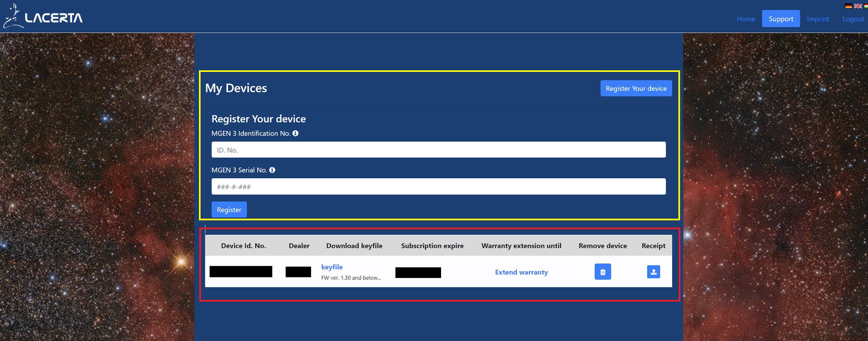Click the Remove device column header
This screenshot has width=868, height=341.
tap(603, 245)
